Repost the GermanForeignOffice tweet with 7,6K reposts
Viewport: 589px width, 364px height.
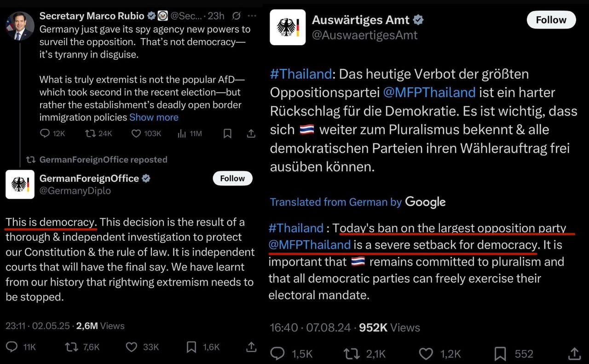pyautogui.click(x=71, y=347)
